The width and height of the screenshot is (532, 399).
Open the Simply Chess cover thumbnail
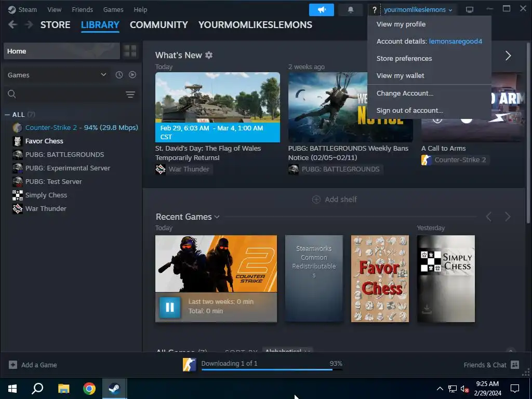point(446,278)
